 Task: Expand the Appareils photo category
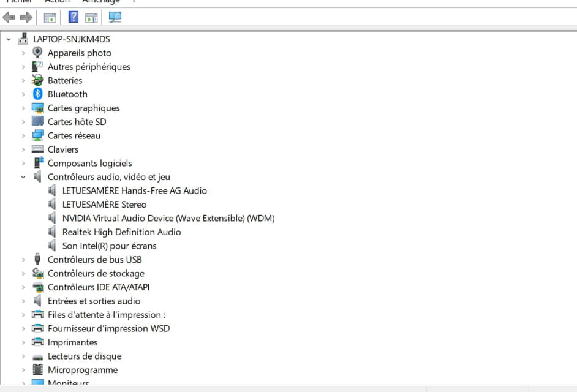(x=23, y=53)
